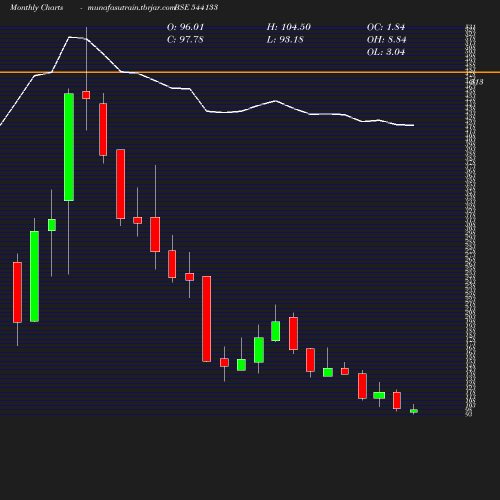Click the last small green candlestick

point(414,411)
